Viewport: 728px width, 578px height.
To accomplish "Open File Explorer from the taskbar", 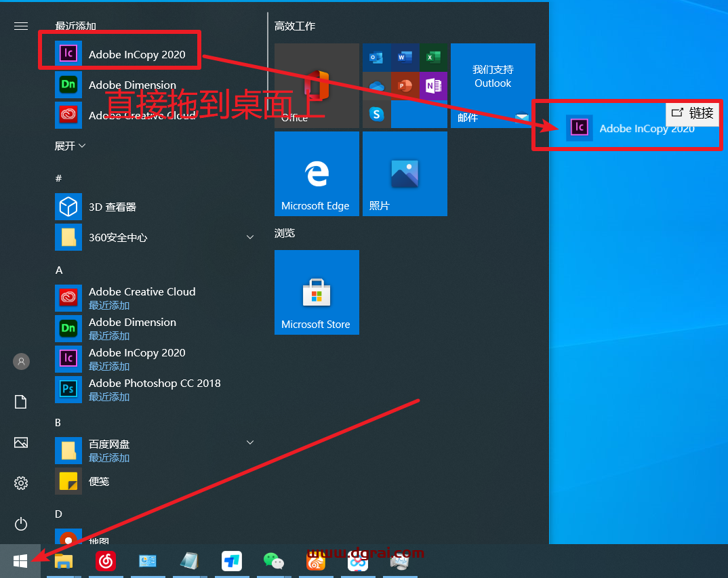I will pos(64,561).
